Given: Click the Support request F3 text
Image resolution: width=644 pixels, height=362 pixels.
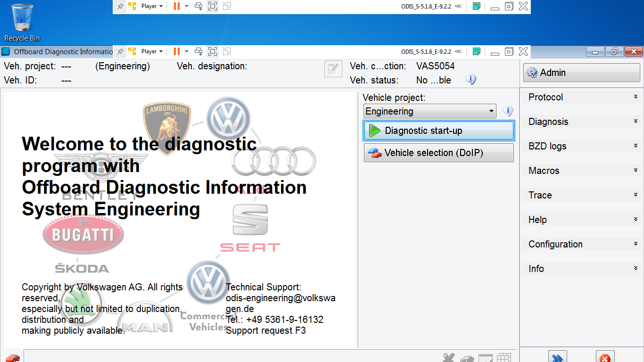Looking at the screenshot, I should (266, 330).
